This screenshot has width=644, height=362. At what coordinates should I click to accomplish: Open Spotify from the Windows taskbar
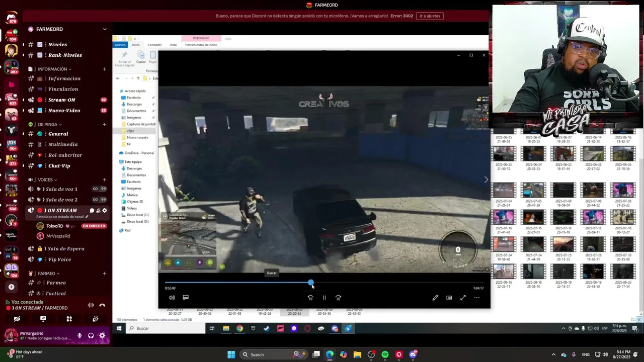point(385,354)
